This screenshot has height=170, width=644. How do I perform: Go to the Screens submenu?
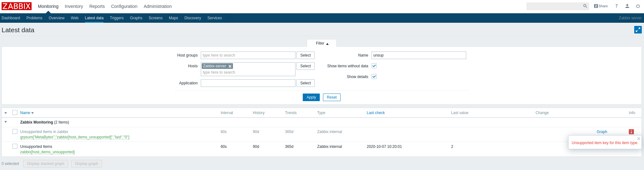(x=156, y=18)
